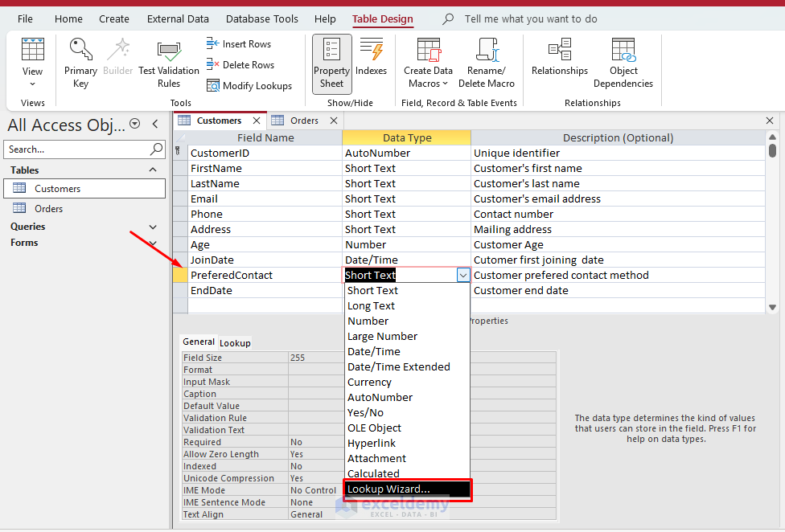Open the Indexes window

tap(371, 58)
